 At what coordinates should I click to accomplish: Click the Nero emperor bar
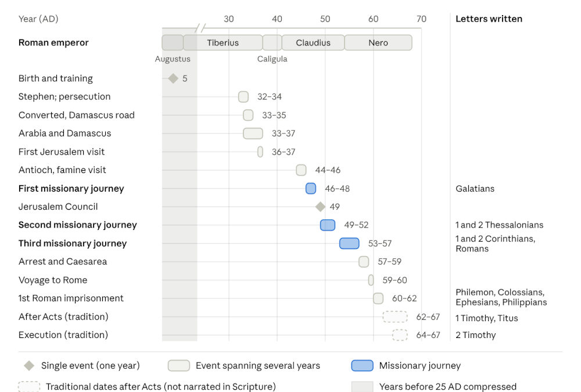click(x=378, y=42)
